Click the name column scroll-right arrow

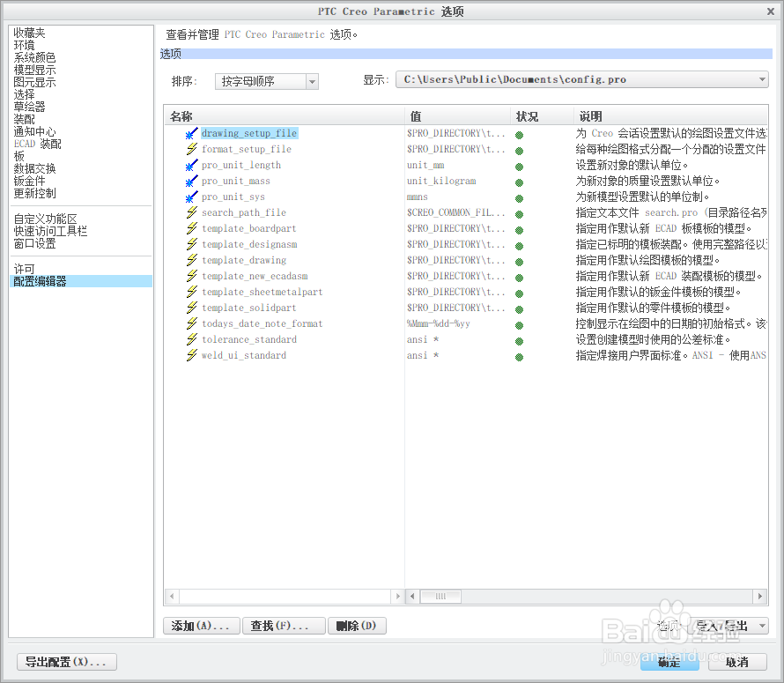point(398,597)
